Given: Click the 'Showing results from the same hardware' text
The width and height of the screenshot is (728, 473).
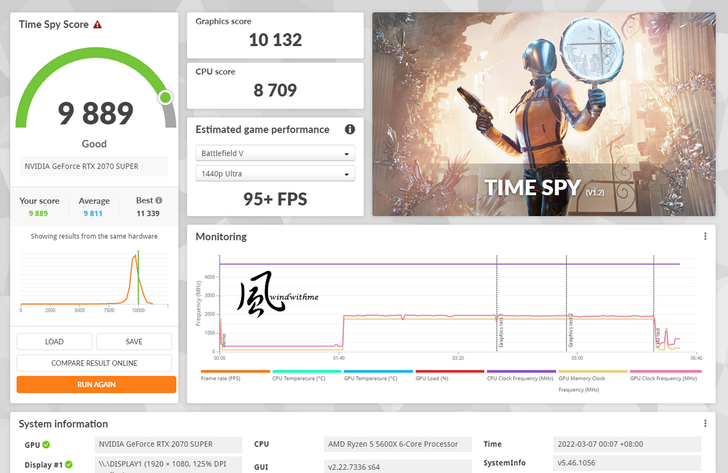Looking at the screenshot, I should tap(94, 236).
